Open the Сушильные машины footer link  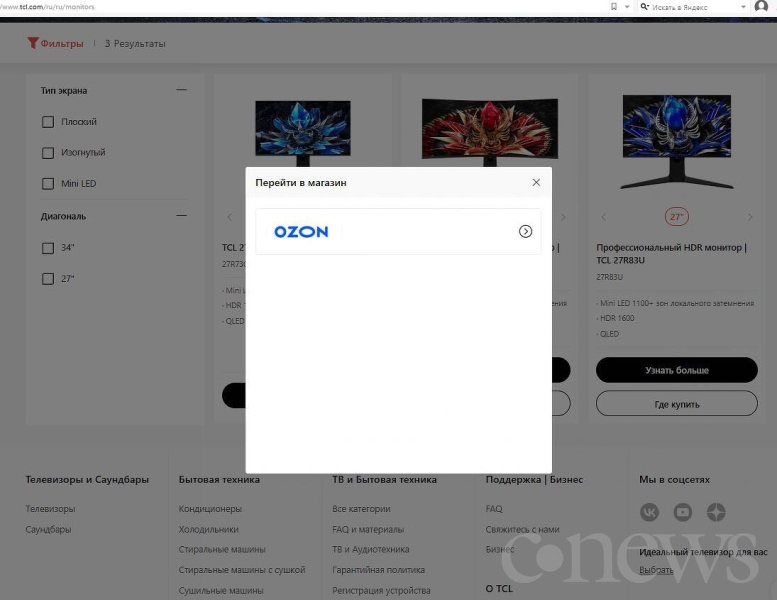click(x=221, y=591)
